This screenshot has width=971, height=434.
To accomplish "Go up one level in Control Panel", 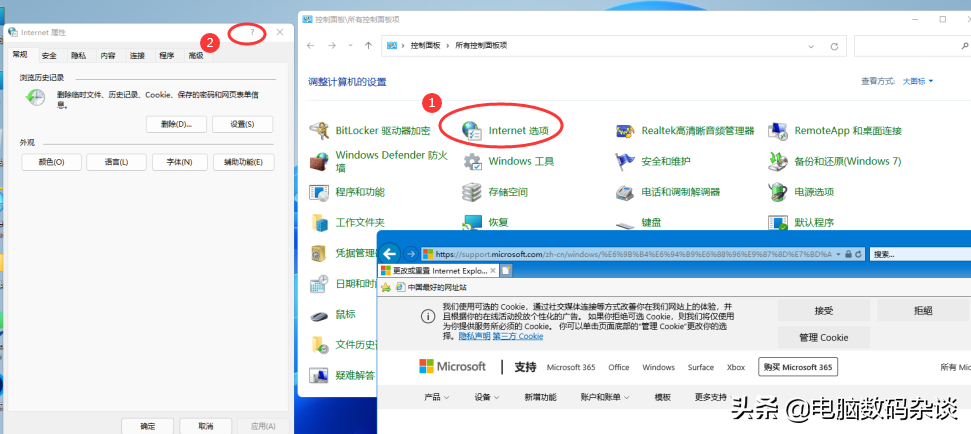I will pyautogui.click(x=368, y=46).
